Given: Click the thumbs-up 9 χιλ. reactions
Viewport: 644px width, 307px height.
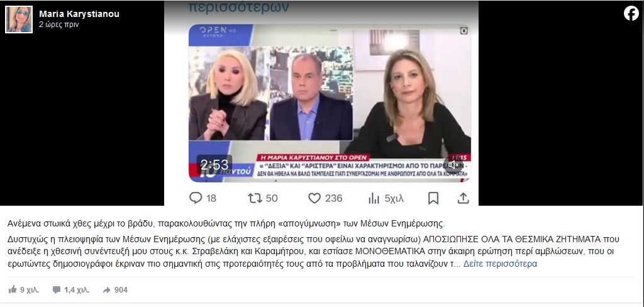Looking at the screenshot, I should [x=23, y=290].
